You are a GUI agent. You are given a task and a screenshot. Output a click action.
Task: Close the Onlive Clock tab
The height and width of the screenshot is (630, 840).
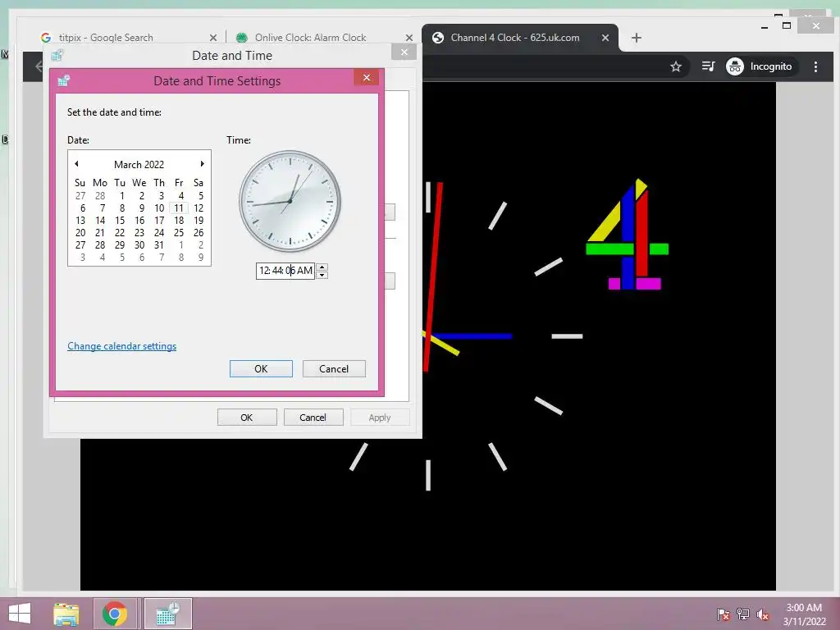point(409,38)
